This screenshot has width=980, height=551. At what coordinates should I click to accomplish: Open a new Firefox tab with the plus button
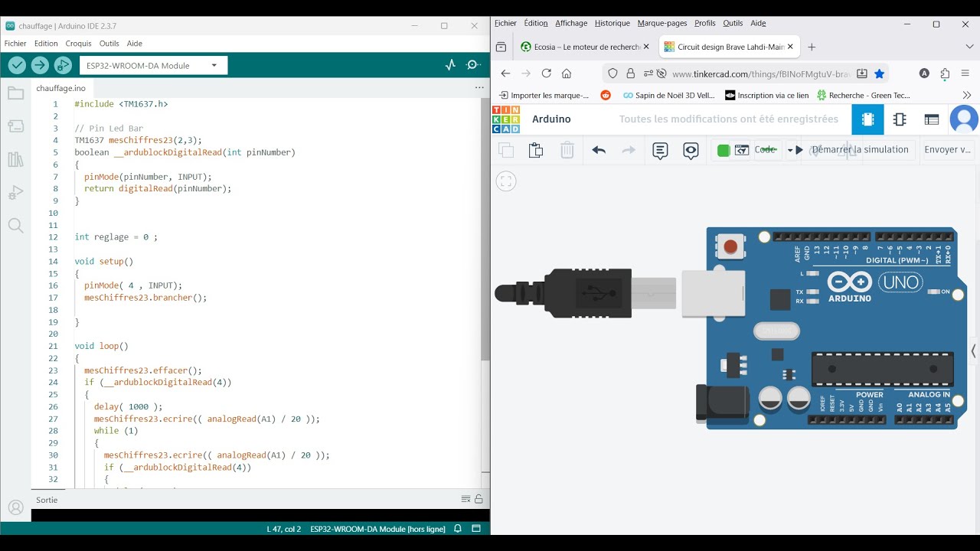(812, 47)
